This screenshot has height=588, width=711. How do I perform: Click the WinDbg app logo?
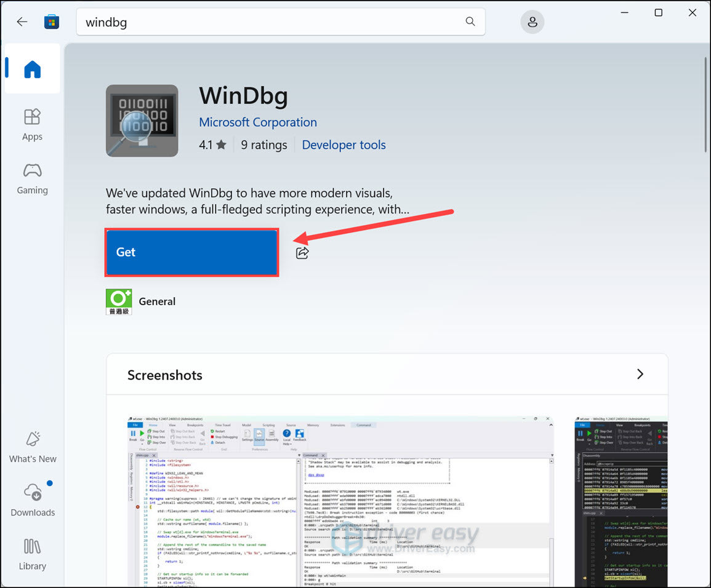pyautogui.click(x=142, y=121)
